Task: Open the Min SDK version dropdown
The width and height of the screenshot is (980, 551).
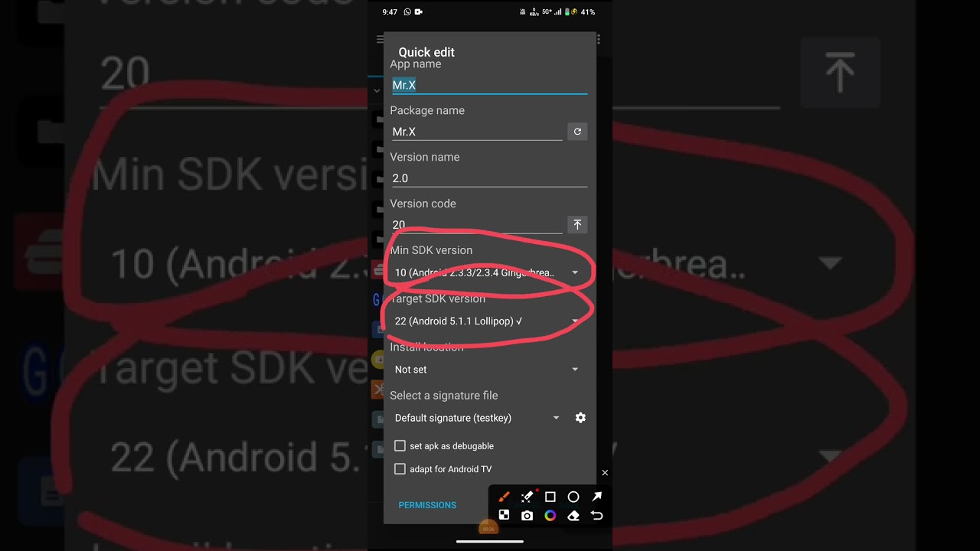Action: 488,272
